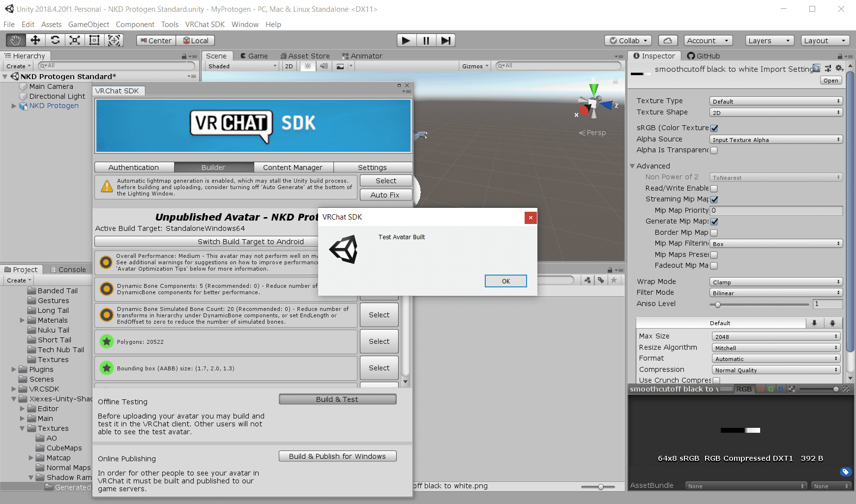Viewport: 856px width, 504px height.
Task: Filter project search by label icon
Action: coord(600,280)
